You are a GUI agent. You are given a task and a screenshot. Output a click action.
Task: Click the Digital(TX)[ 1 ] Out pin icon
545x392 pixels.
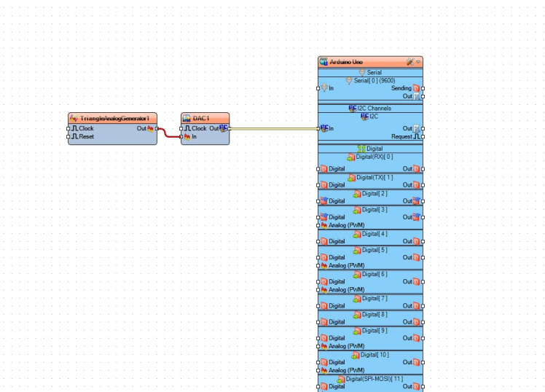(416, 185)
